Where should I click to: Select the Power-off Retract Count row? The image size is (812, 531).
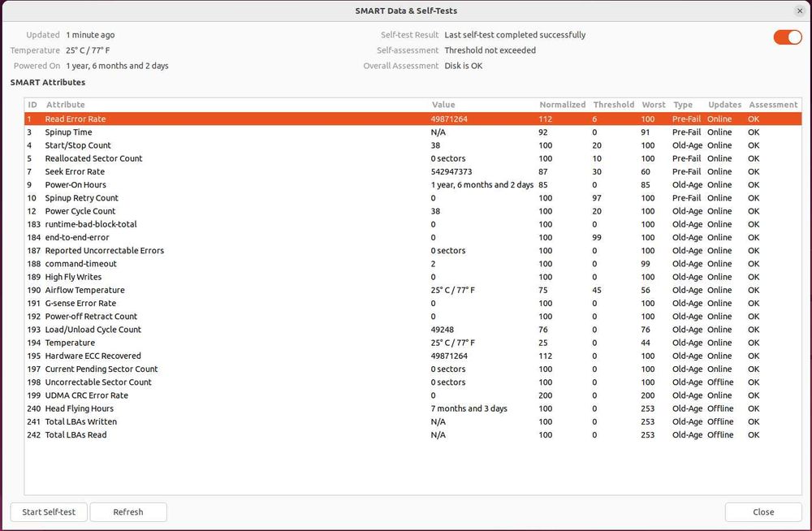(412, 317)
